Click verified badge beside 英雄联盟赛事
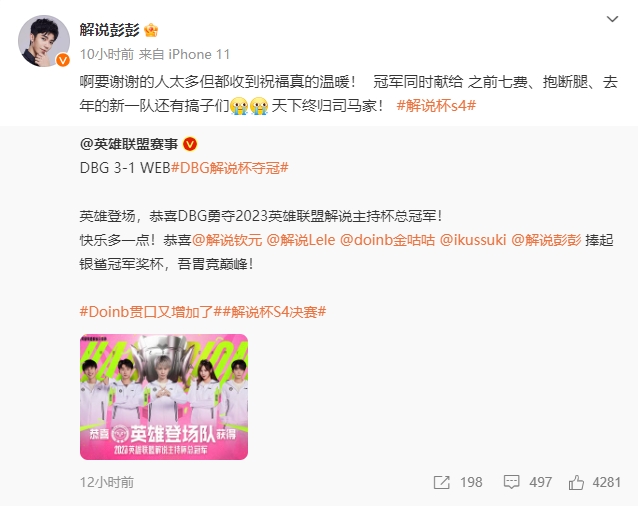638x512 pixels. click(190, 144)
